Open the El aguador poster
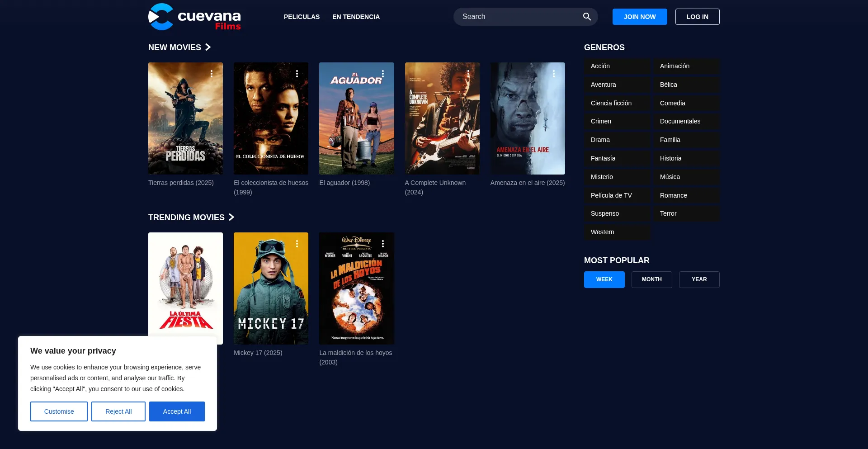This screenshot has width=868, height=449. coord(357,118)
